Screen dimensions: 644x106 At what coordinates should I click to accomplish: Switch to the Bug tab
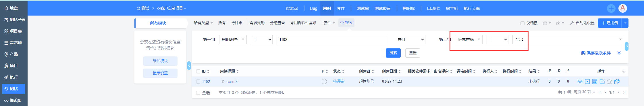tap(313, 8)
